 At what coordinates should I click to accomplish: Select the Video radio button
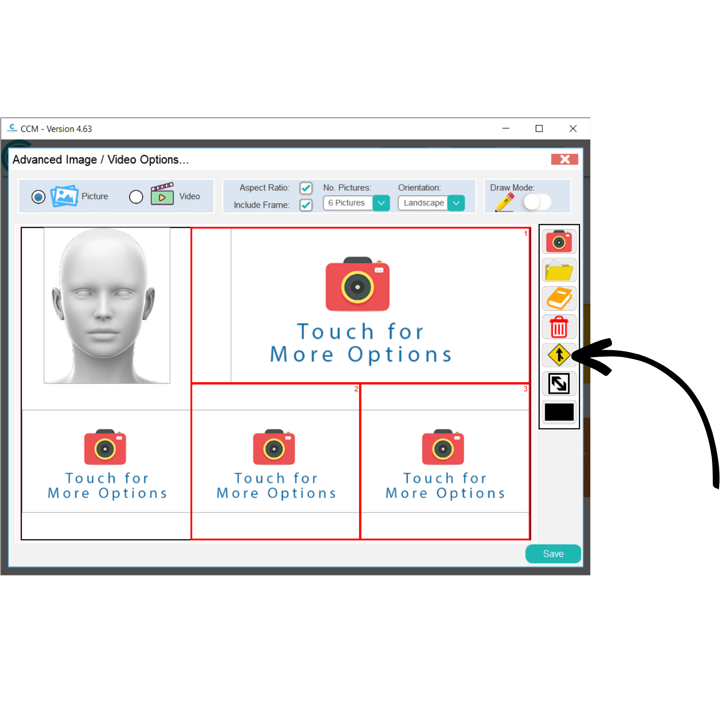(x=136, y=197)
